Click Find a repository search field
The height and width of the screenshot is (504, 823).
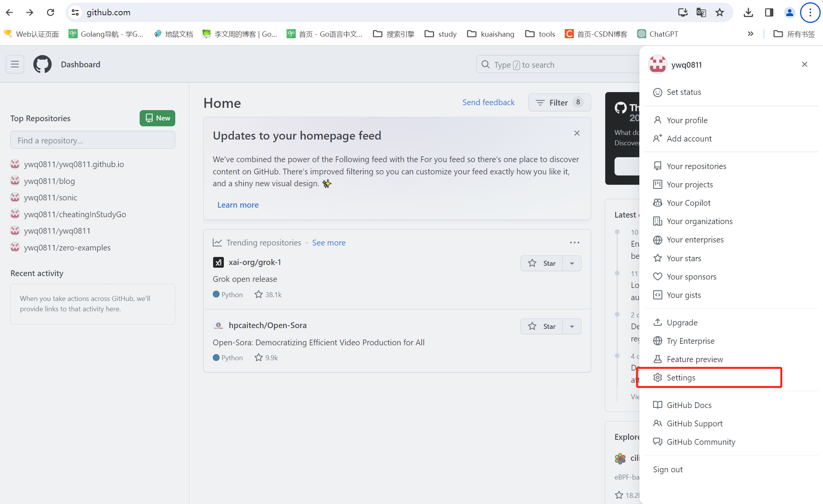point(93,140)
